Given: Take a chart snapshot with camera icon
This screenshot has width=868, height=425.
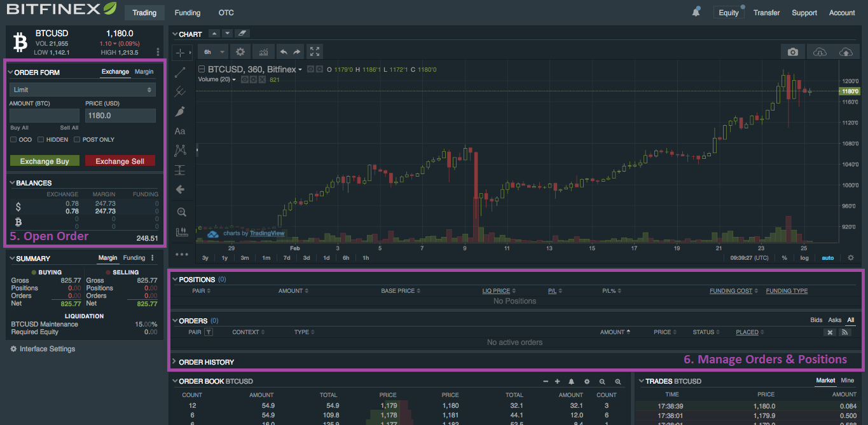Looking at the screenshot, I should (793, 52).
